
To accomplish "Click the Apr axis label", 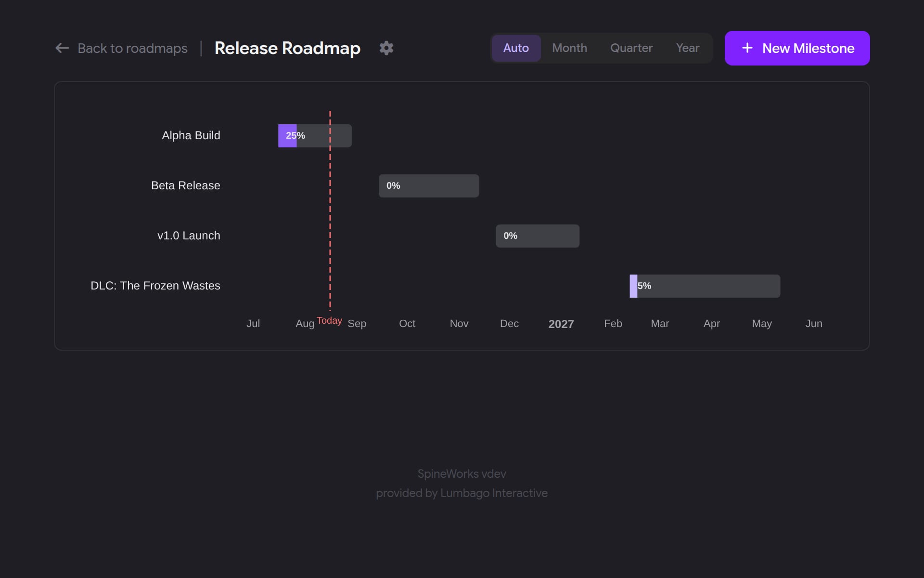I will pyautogui.click(x=712, y=324).
